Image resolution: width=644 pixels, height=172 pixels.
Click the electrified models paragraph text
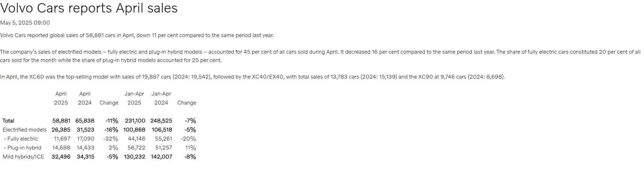click(320, 56)
